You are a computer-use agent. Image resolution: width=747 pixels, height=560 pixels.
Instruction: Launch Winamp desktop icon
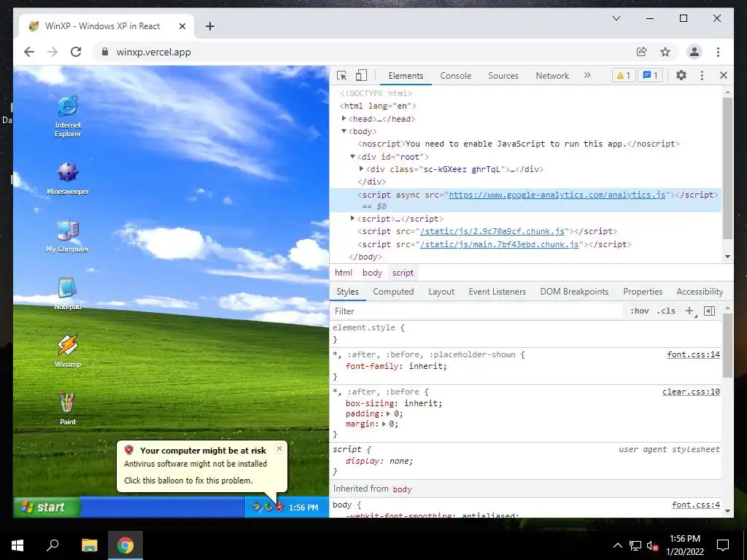68,351
